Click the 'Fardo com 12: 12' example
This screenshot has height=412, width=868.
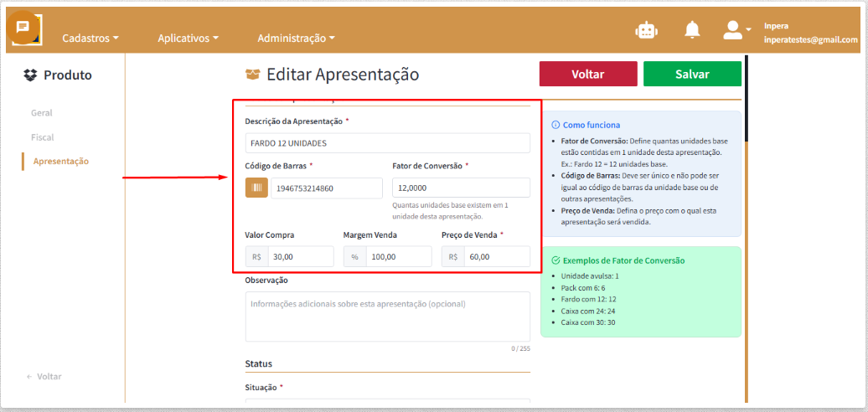(588, 299)
